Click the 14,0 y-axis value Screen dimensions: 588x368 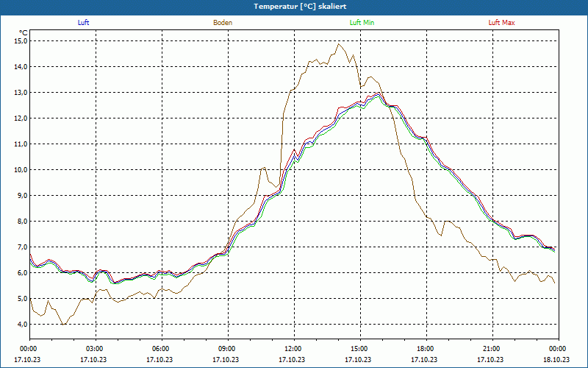[21, 67]
